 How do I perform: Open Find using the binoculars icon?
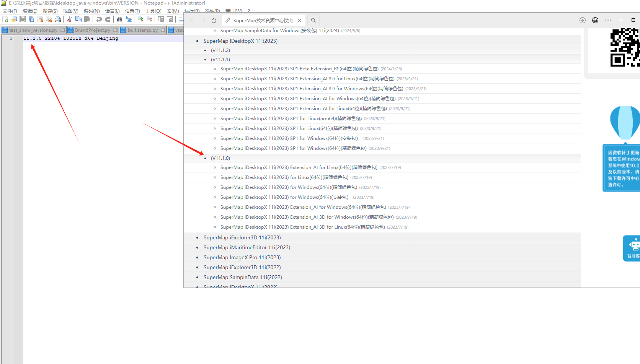(119, 19)
